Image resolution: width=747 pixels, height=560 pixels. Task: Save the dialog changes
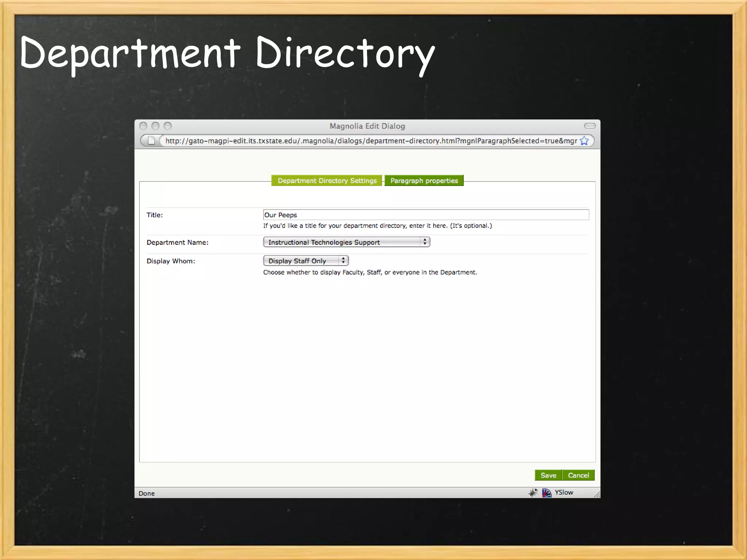click(x=548, y=475)
